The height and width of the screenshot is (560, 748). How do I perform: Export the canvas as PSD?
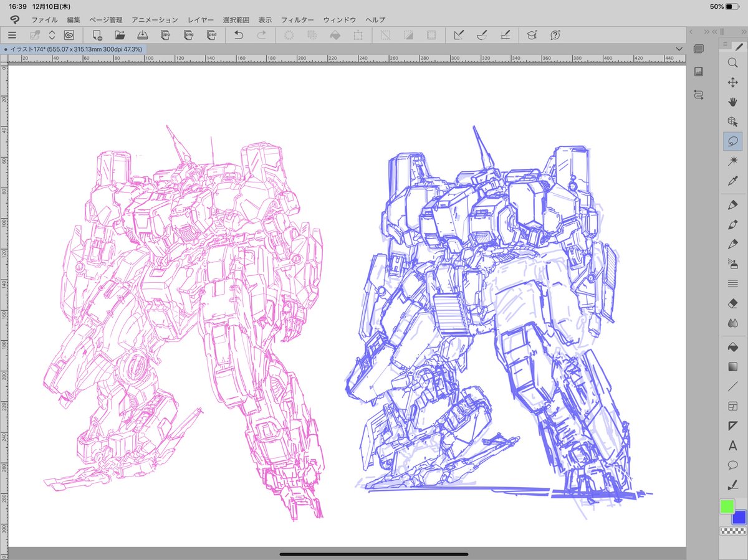[x=211, y=36]
